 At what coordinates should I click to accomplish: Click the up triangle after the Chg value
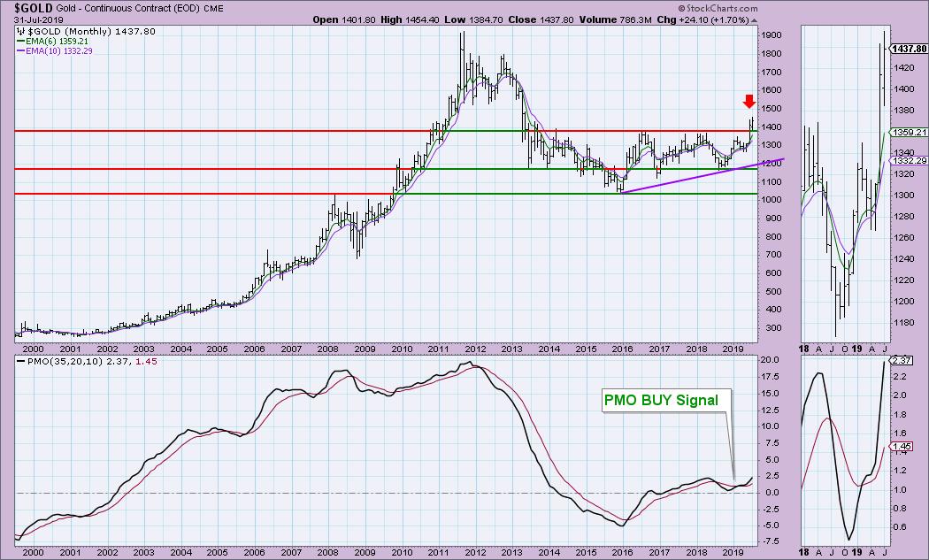(754, 20)
